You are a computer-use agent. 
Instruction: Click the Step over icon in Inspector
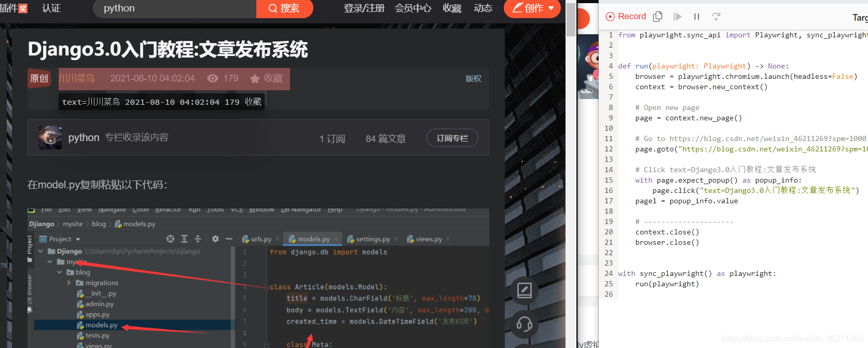716,17
